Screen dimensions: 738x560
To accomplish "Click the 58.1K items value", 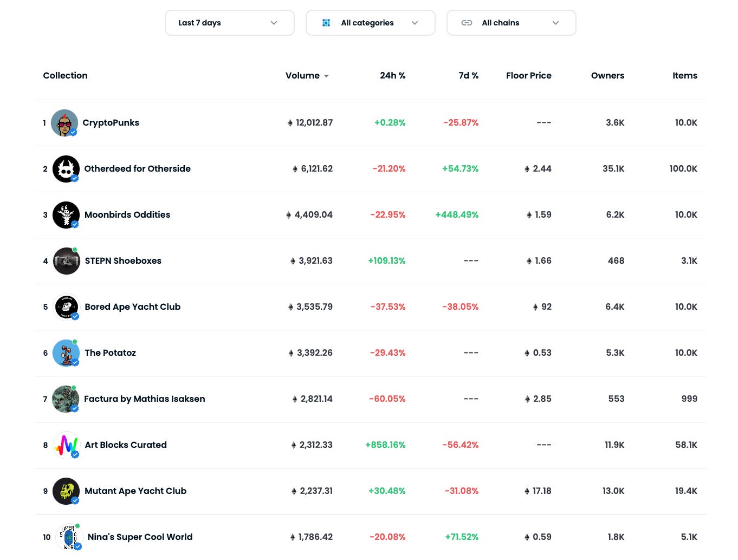I will click(687, 445).
